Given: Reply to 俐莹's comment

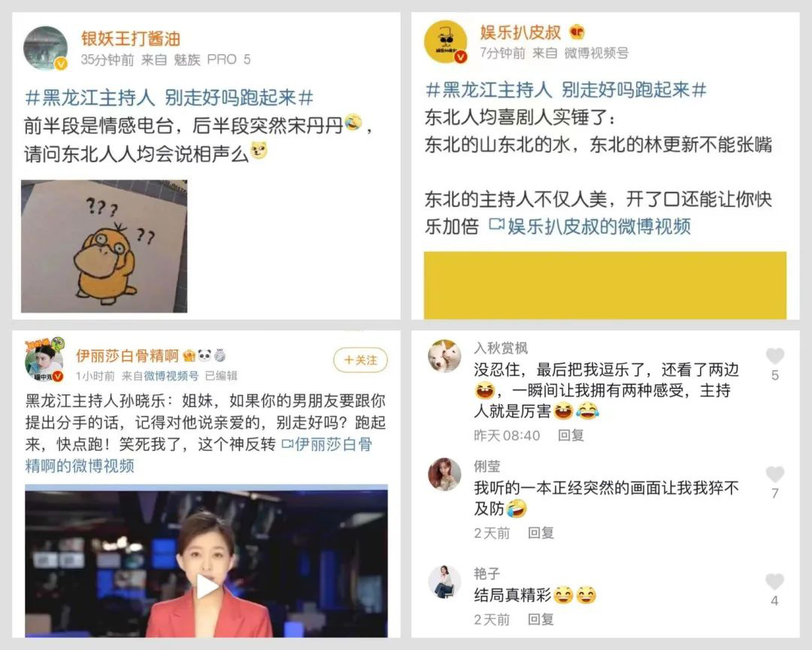Looking at the screenshot, I should point(541,533).
